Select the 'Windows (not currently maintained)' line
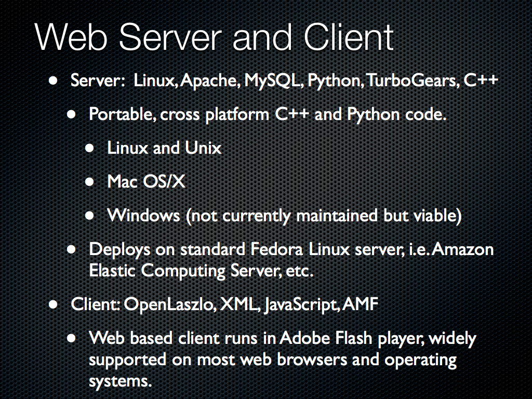The width and height of the screenshot is (532, 399). (284, 216)
